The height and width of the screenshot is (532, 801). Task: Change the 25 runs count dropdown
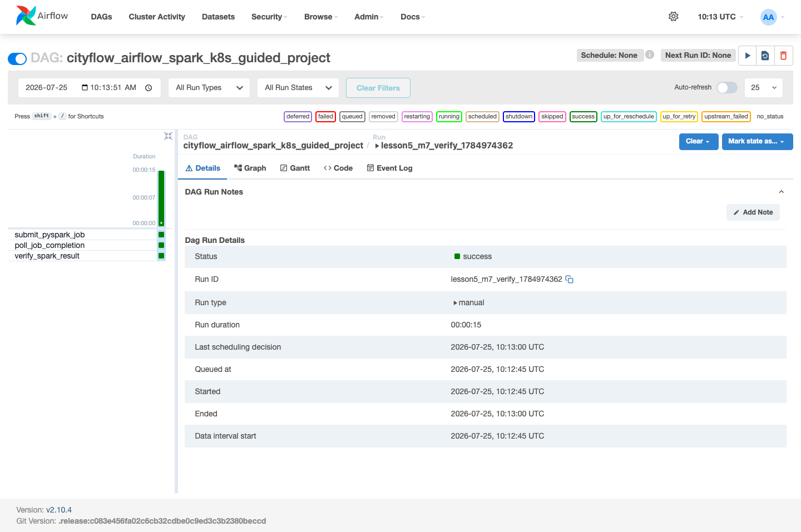click(x=763, y=88)
